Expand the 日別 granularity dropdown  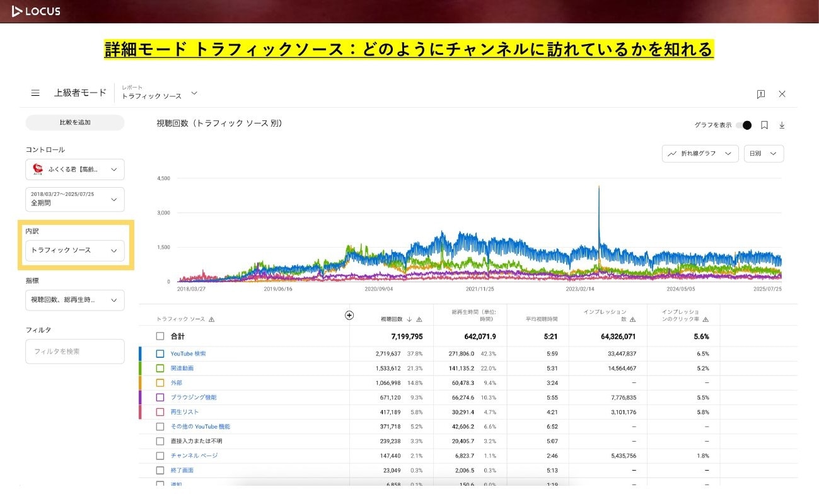click(x=764, y=154)
